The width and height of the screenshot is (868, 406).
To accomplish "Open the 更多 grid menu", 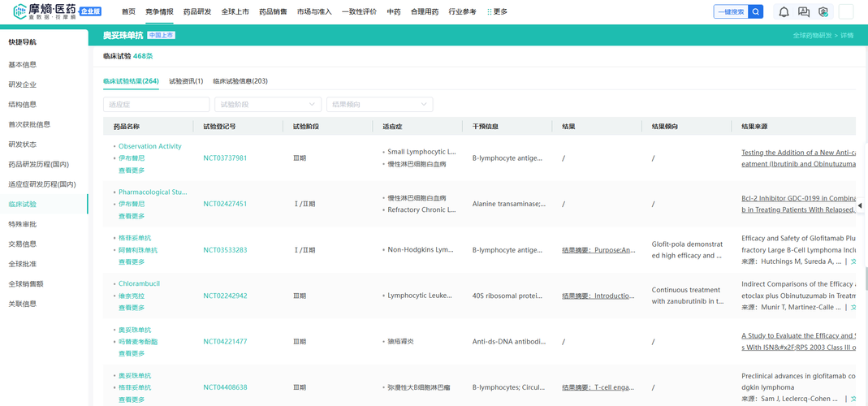I will 497,12.
